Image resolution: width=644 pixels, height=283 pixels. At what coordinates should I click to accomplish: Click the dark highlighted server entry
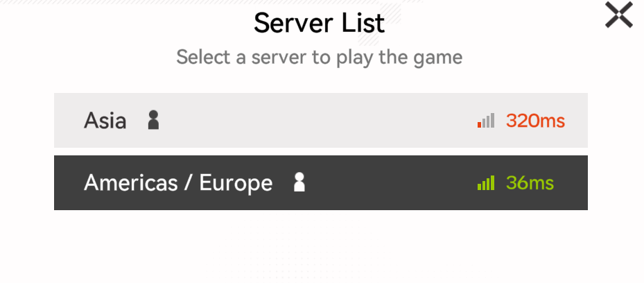point(321,183)
